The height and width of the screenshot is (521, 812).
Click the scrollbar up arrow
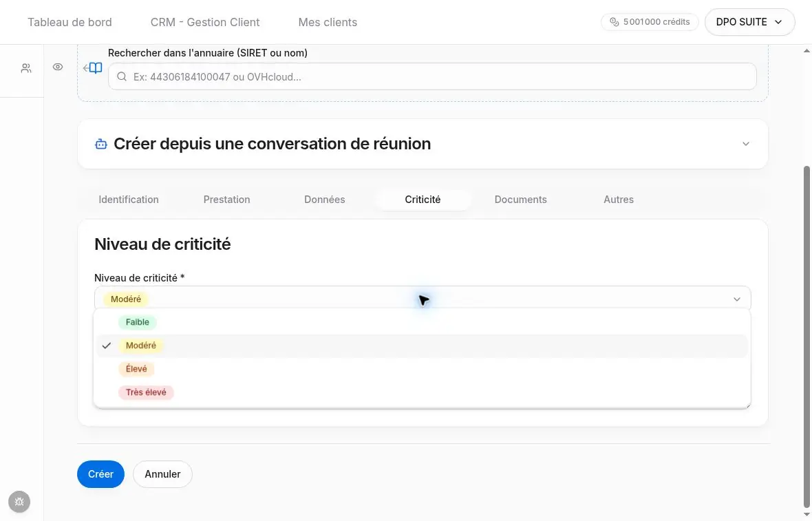[x=806, y=50]
